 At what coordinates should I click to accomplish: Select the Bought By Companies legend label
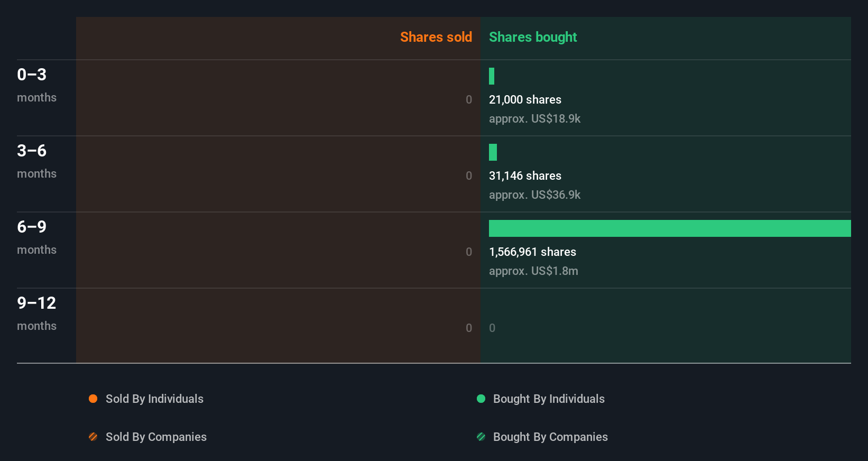pos(550,437)
